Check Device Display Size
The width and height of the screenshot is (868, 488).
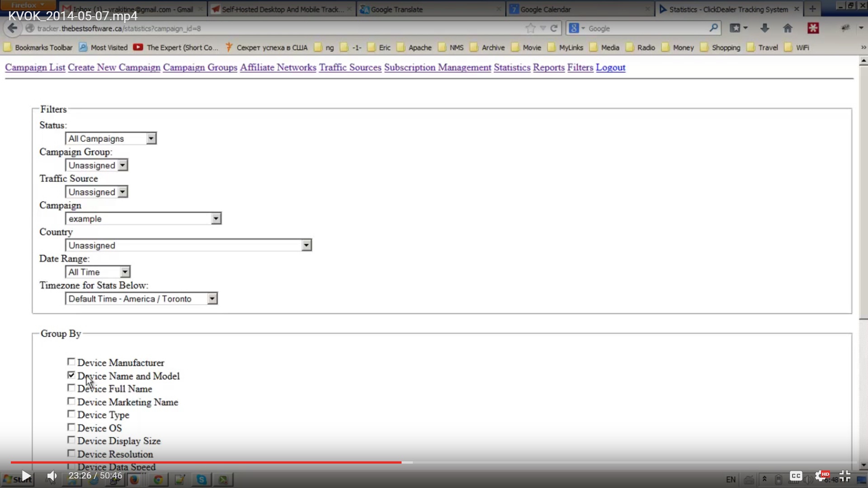point(71,440)
